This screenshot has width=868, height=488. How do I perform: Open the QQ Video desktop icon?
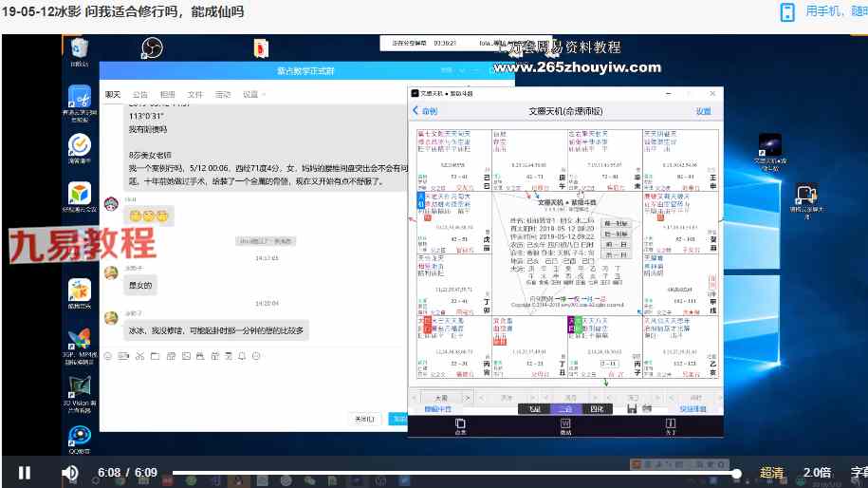[x=79, y=437]
